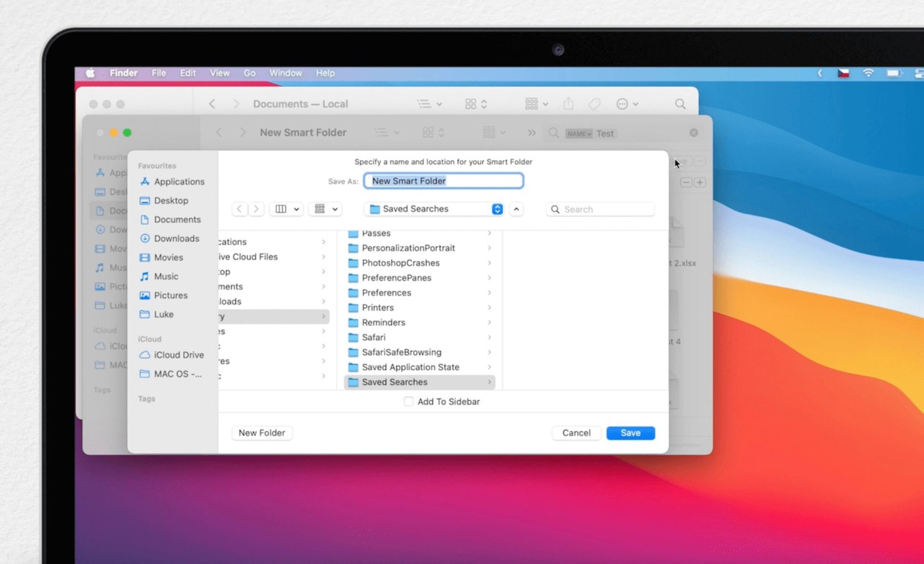Click the back arrow in save dialog

pyautogui.click(x=240, y=209)
